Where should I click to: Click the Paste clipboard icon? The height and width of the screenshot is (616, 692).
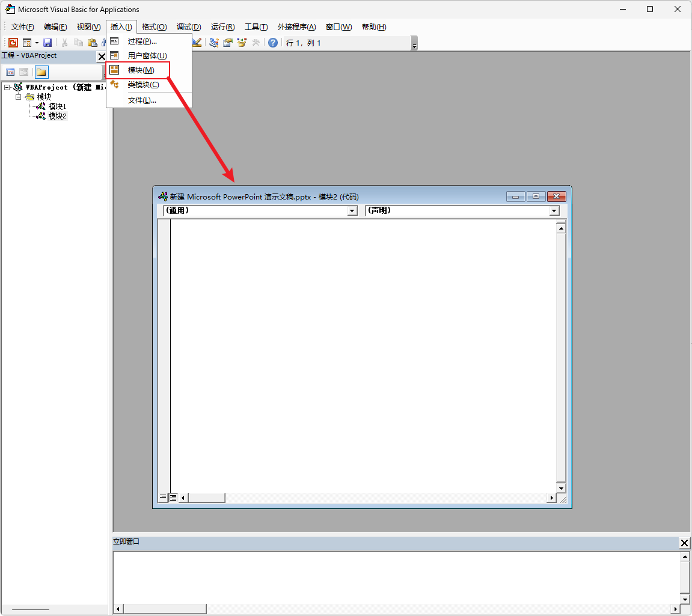click(x=92, y=42)
